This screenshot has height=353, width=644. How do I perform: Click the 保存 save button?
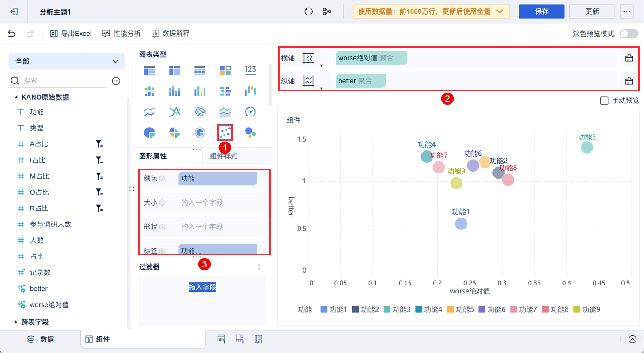pos(542,11)
